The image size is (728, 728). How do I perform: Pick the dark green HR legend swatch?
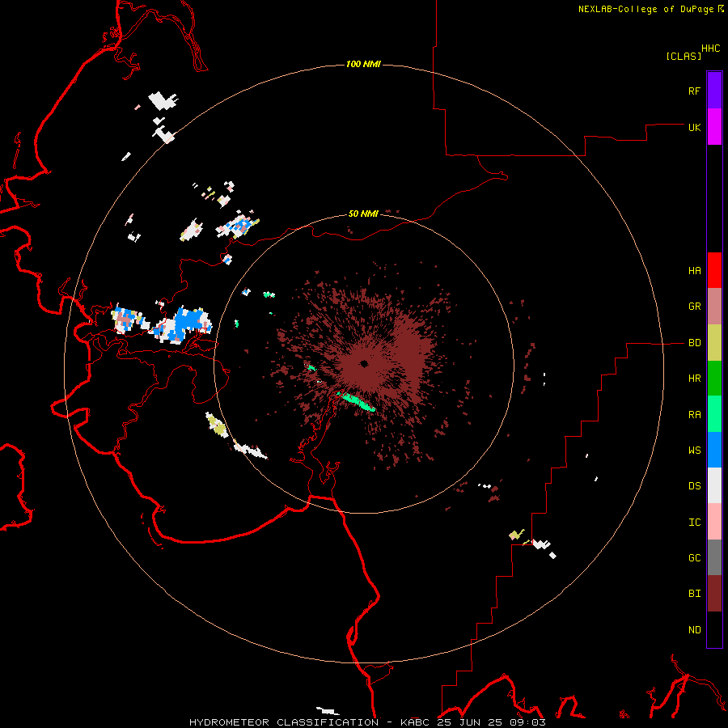tap(714, 379)
